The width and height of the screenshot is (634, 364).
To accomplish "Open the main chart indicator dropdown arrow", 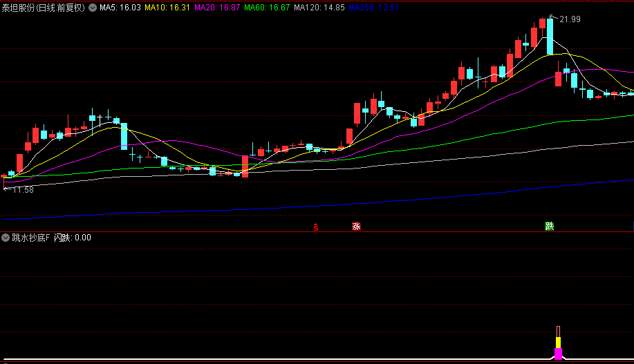I will pos(93,8).
